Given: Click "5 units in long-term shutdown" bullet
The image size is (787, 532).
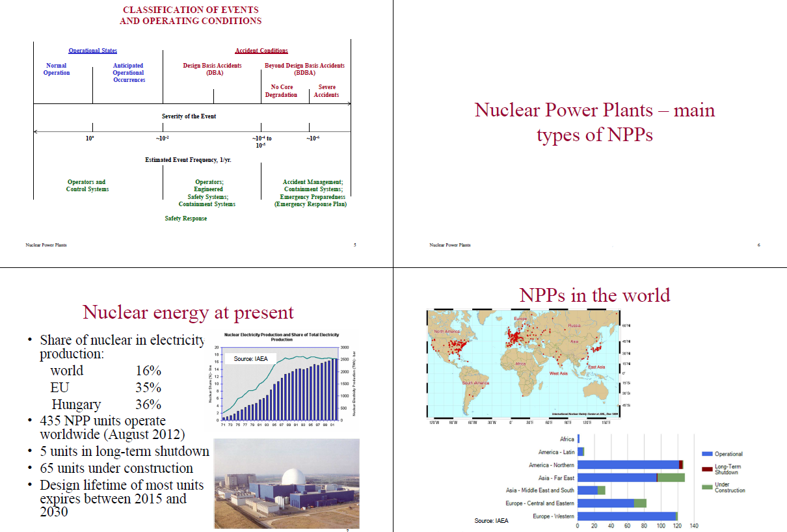Looking at the screenshot, I should point(124,451).
